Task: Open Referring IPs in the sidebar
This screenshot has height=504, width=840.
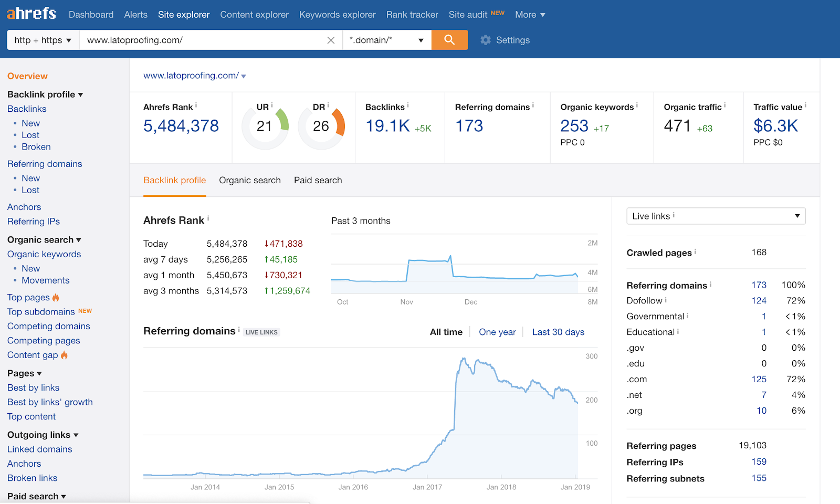Action: point(34,222)
